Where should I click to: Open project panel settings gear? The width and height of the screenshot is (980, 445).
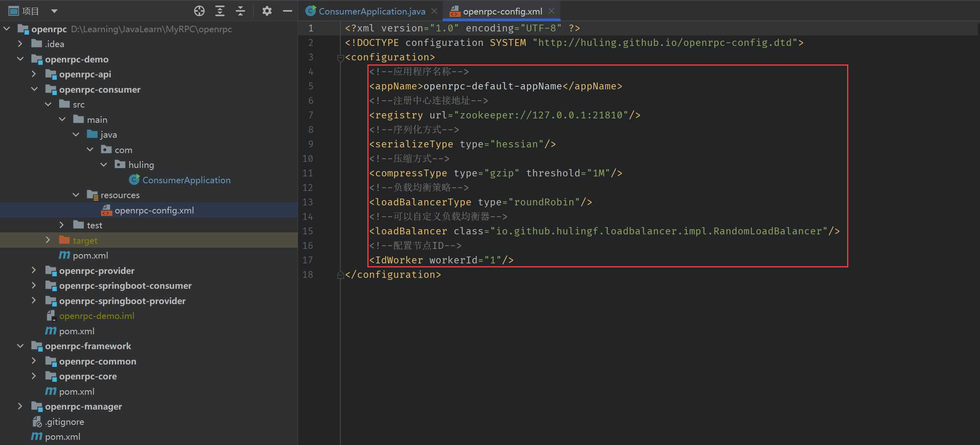pyautogui.click(x=267, y=11)
